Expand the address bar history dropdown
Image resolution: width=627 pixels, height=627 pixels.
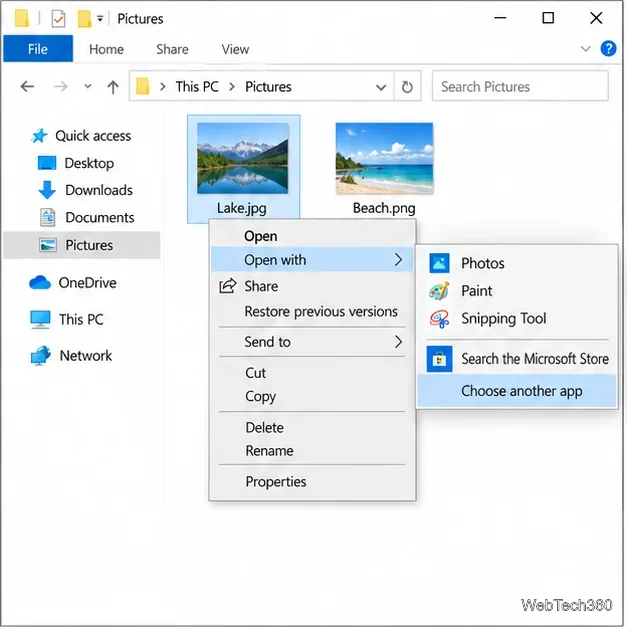381,87
